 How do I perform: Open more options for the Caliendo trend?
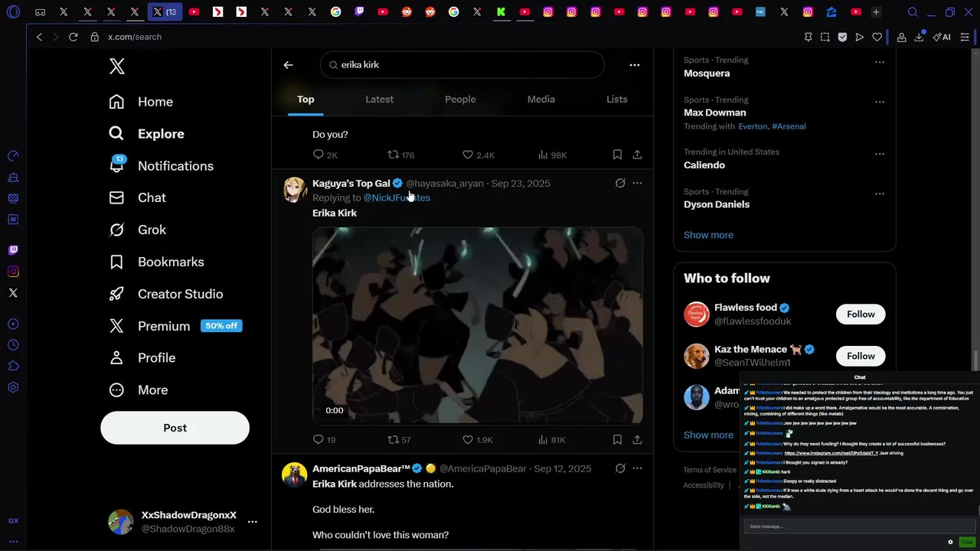[x=880, y=154]
